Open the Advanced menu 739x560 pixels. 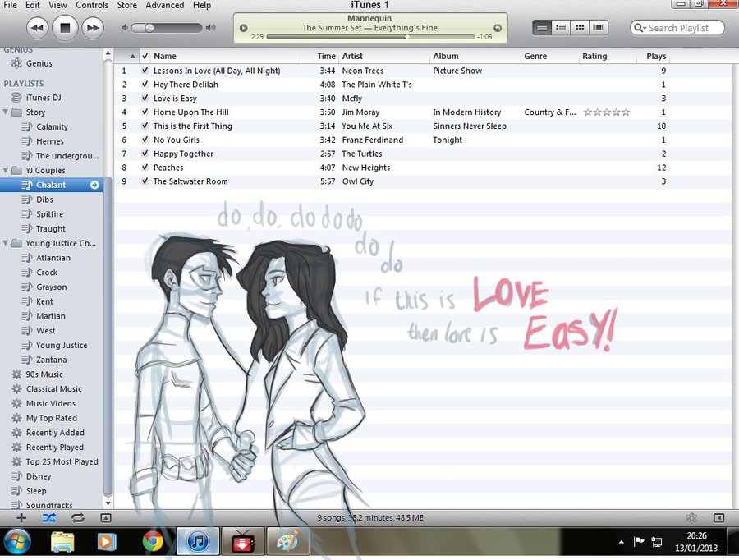pos(164,5)
